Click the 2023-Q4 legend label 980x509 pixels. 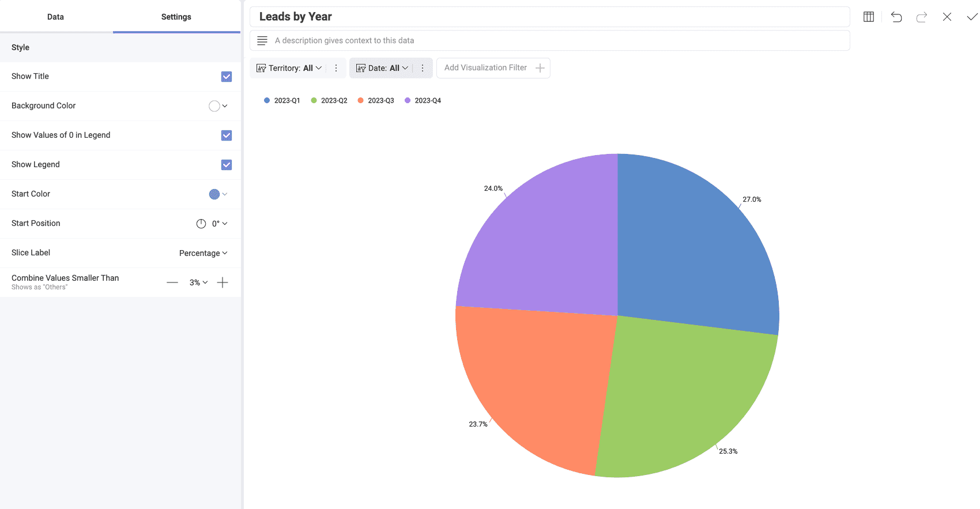coord(428,100)
